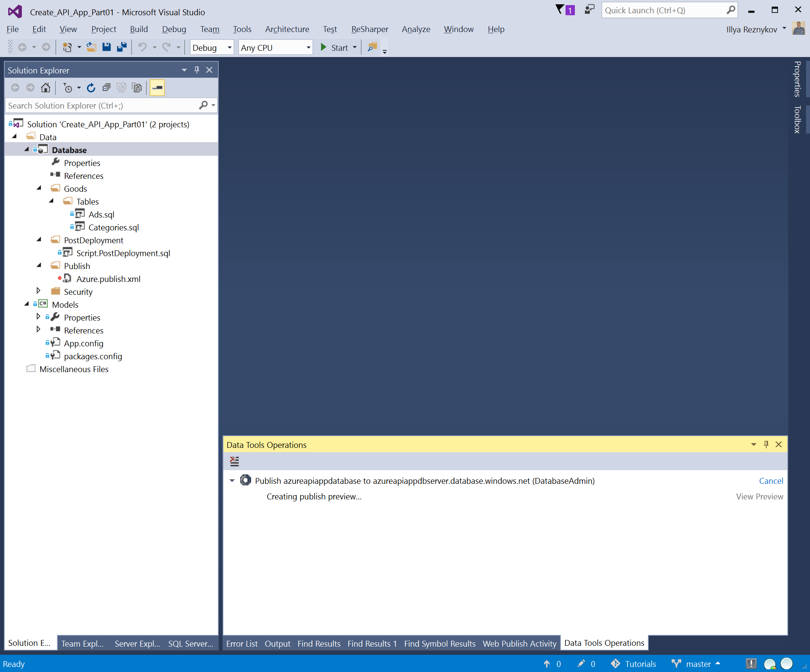Open the notifications flag icon
The height and width of the screenshot is (672, 810).
[x=560, y=10]
